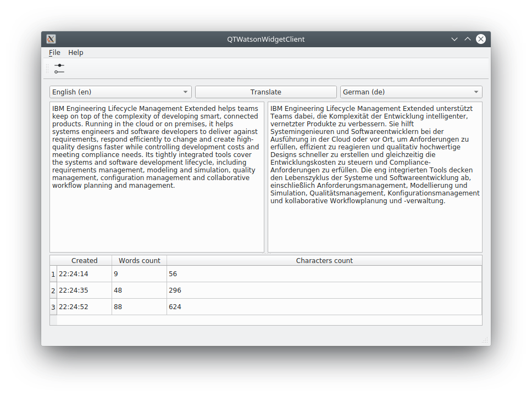The image size is (532, 397).
Task: Click the application icon in the title bar
Action: 51,39
